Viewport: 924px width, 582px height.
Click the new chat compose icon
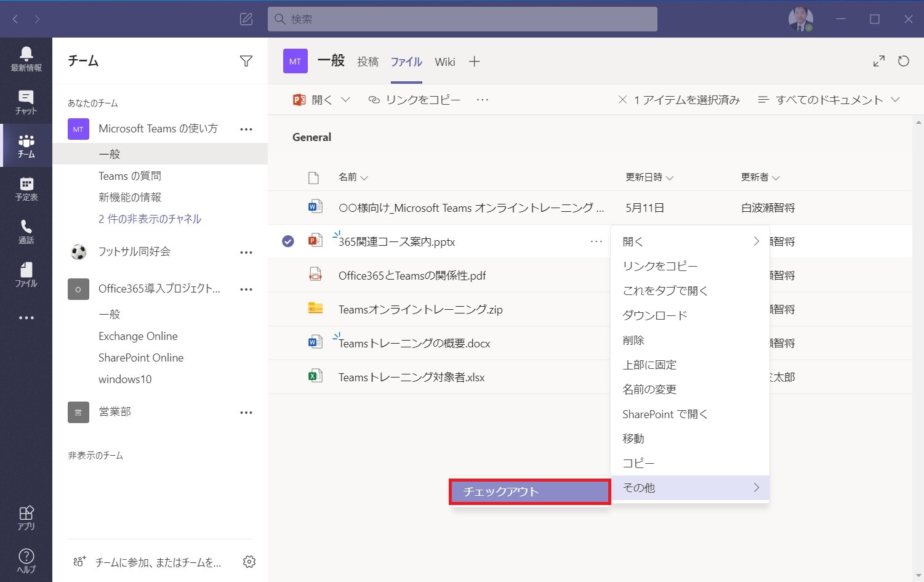[246, 19]
